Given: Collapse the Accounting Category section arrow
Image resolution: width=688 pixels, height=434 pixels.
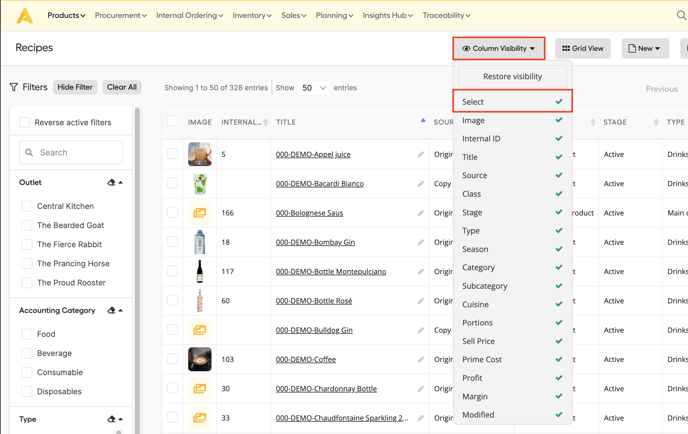Looking at the screenshot, I should point(121,310).
